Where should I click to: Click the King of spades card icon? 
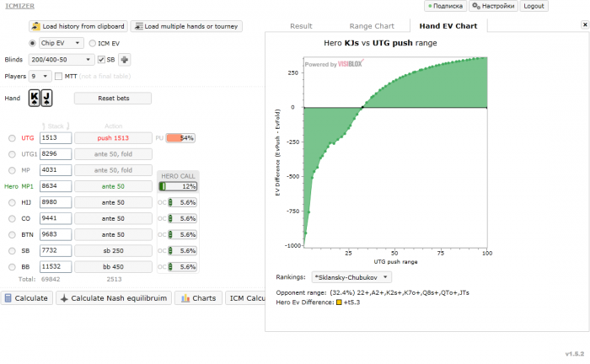coord(35,98)
